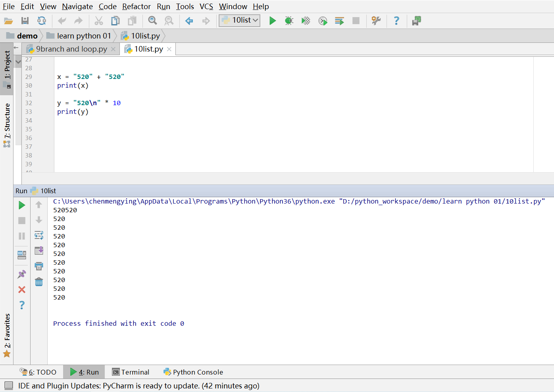Open the Run menu
Viewport: 554px width, 392px height.
[164, 6]
